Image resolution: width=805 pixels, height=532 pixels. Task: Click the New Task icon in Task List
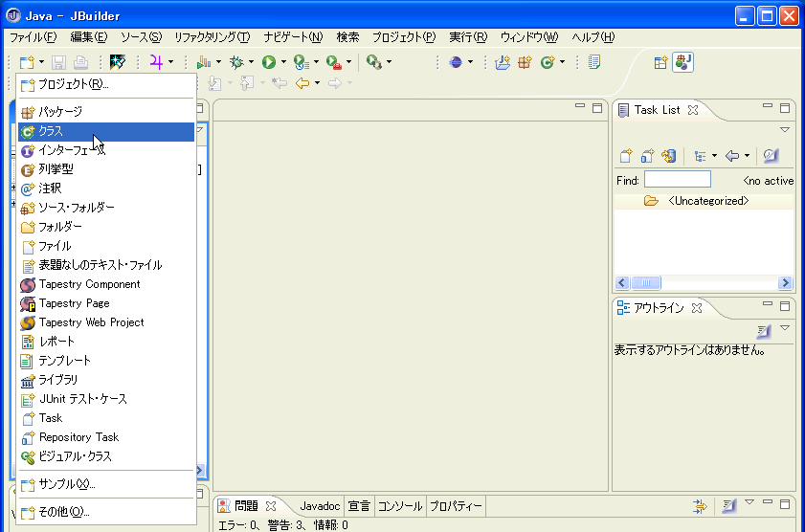coord(626,156)
